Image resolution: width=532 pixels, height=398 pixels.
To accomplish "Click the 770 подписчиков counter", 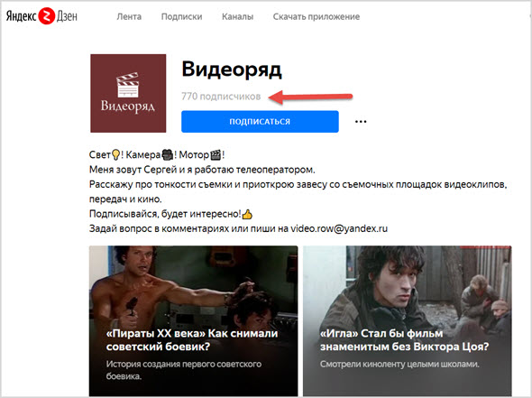I will click(221, 97).
